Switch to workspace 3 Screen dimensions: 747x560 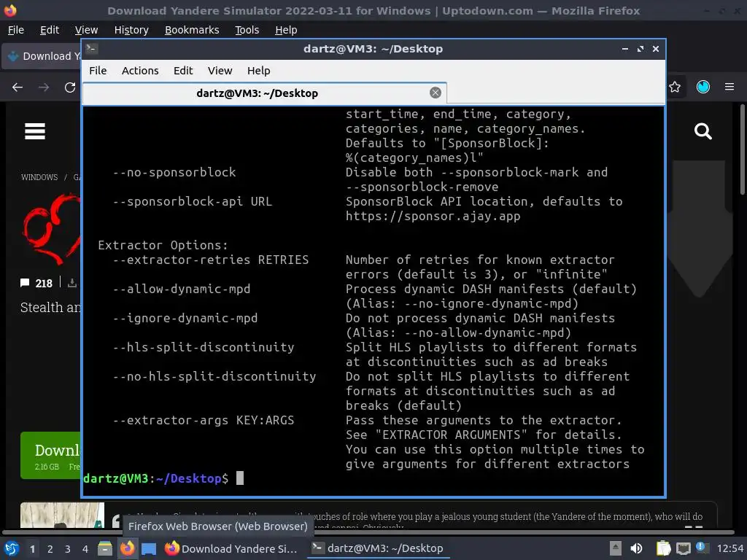[68, 549]
